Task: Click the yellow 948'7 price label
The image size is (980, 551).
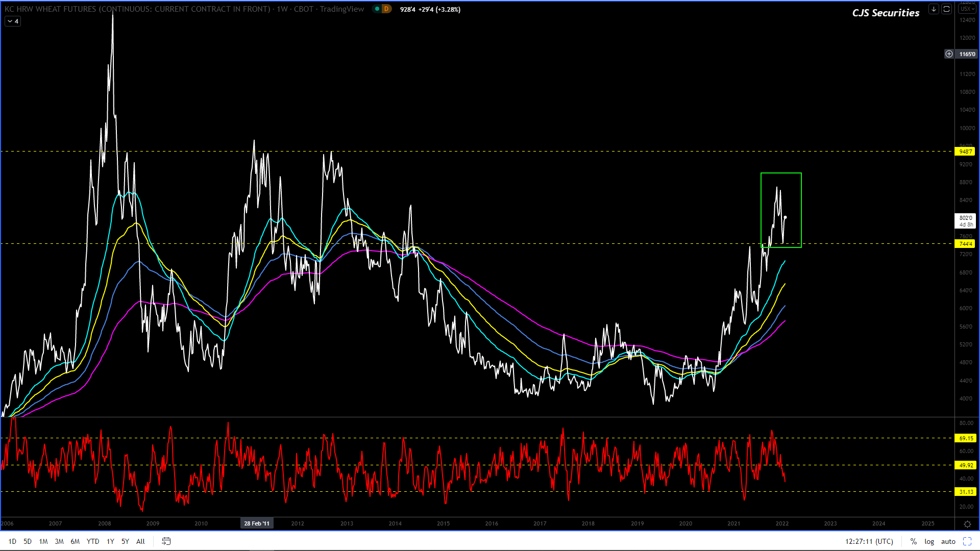Action: [x=965, y=152]
